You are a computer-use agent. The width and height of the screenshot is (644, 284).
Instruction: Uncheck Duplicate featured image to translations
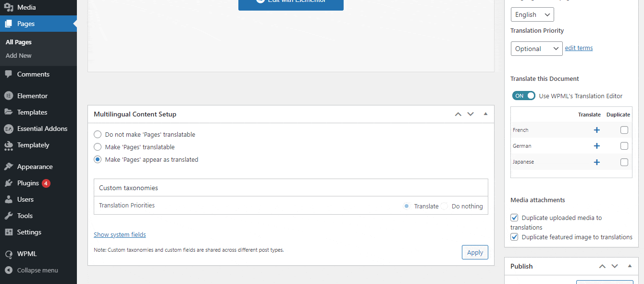point(514,237)
